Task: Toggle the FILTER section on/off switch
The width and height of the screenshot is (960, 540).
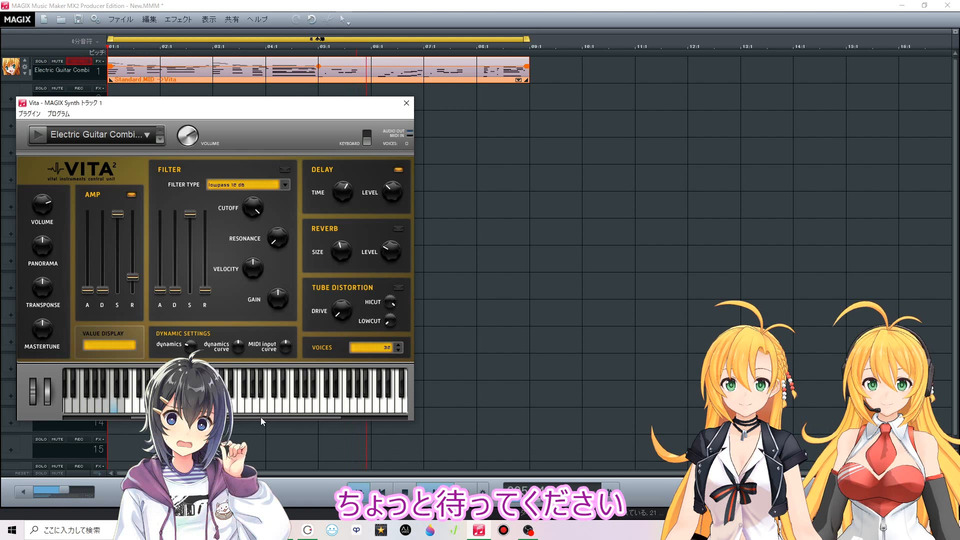Action: tap(285, 170)
